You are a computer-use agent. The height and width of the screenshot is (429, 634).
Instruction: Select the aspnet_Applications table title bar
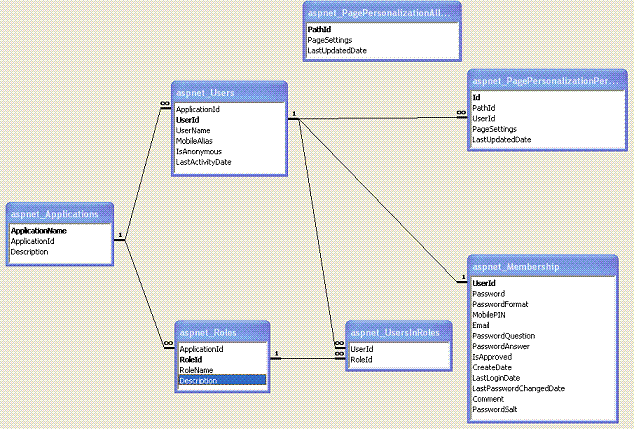60,213
